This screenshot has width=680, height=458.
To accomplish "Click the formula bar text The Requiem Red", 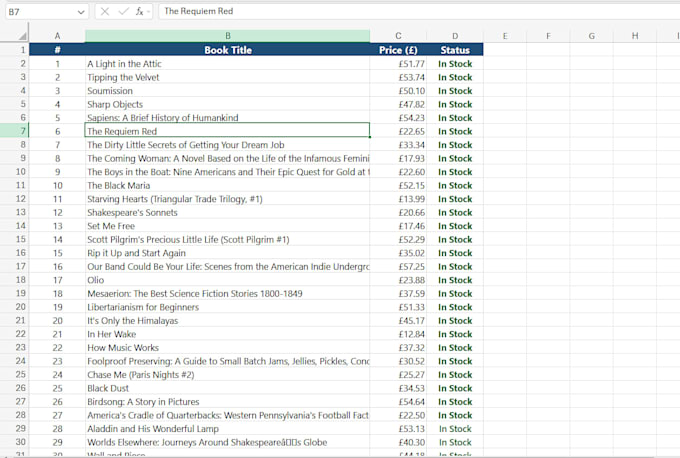I will click(199, 11).
